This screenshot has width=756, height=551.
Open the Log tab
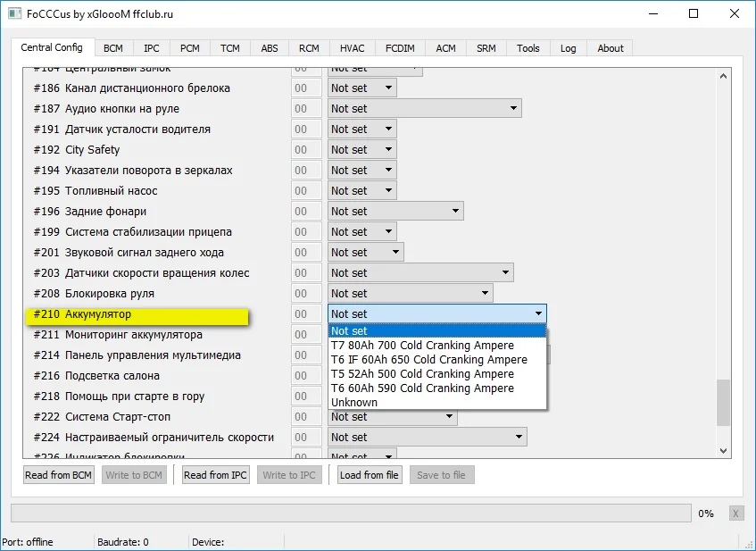tap(569, 48)
